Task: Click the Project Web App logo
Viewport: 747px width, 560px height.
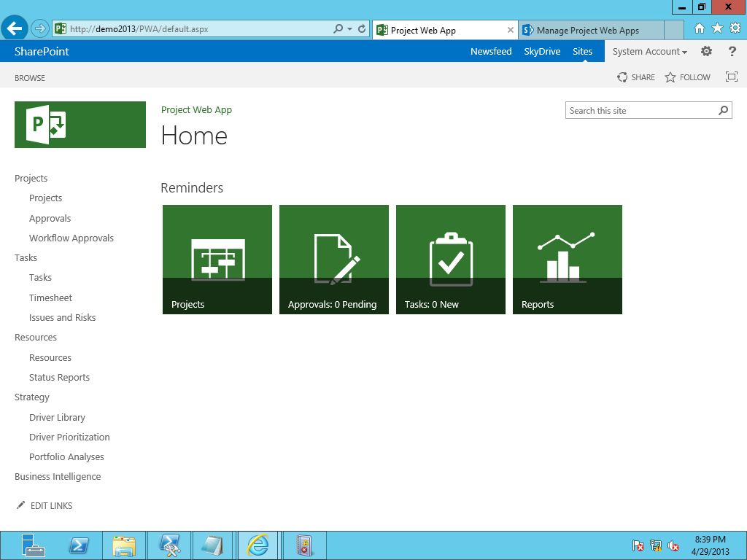Action: click(80, 125)
